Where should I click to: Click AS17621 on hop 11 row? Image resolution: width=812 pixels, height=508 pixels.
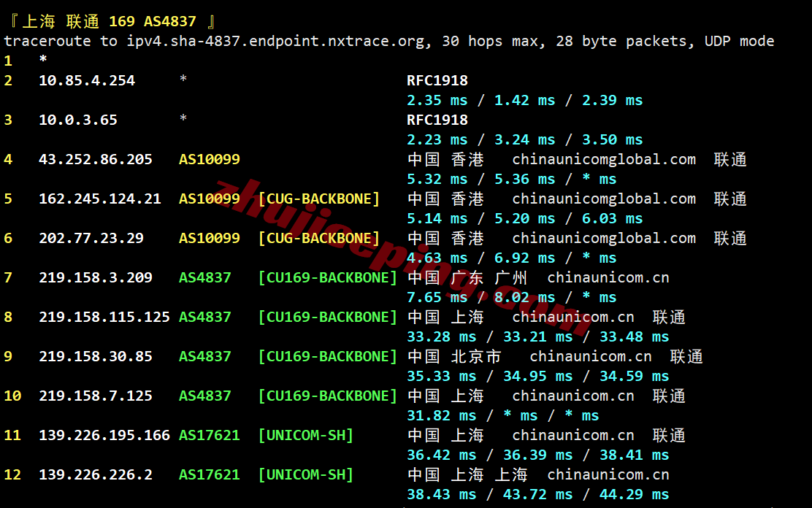pos(210,435)
